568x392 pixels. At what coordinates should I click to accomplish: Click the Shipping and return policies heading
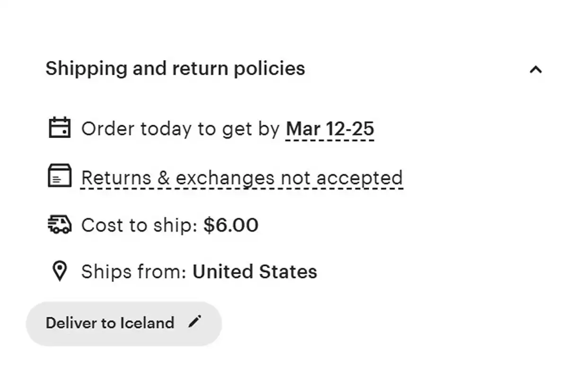(x=175, y=69)
